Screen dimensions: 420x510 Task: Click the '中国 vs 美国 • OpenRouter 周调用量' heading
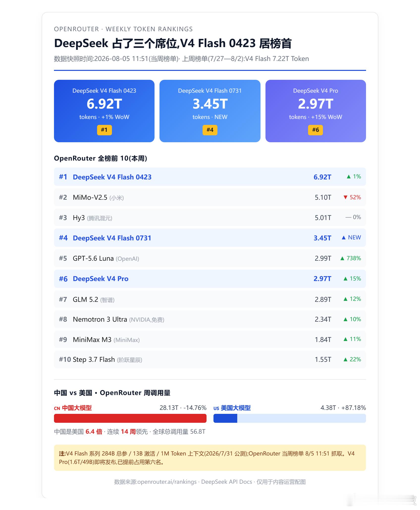pos(112,393)
